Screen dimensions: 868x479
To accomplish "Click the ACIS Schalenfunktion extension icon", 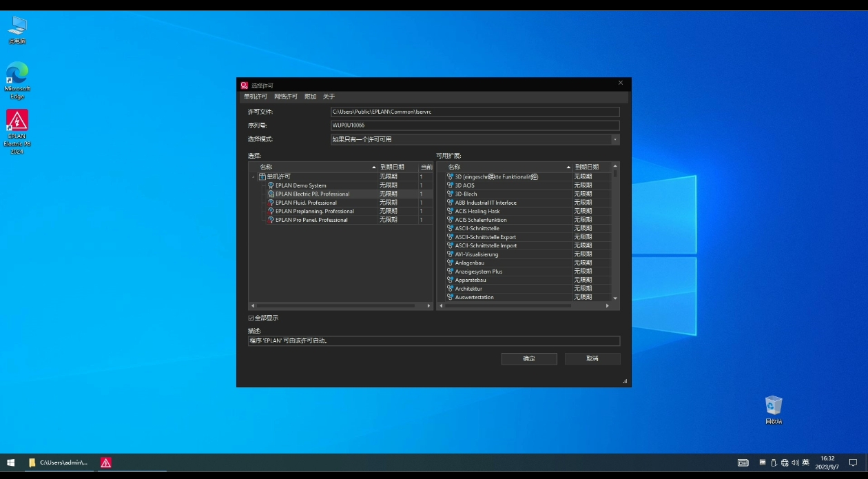I will (450, 220).
